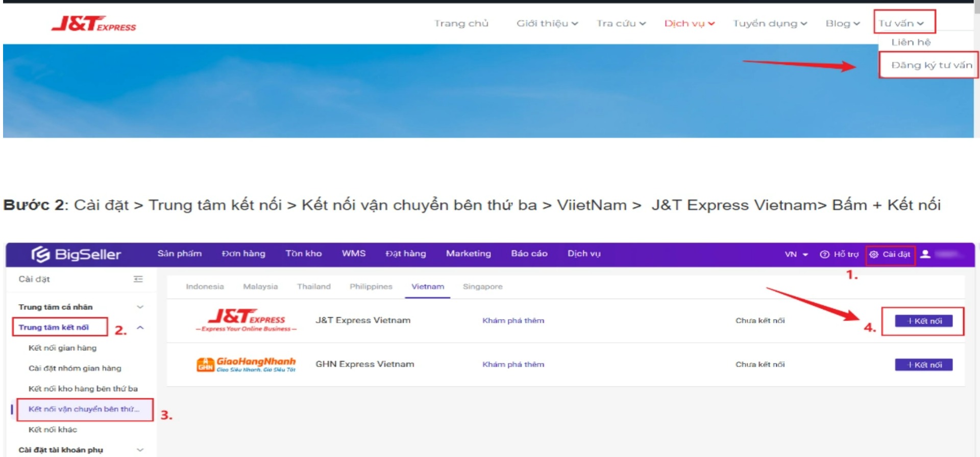Open WMS menu
Image resolution: width=980 pixels, height=457 pixels.
pyautogui.click(x=354, y=254)
